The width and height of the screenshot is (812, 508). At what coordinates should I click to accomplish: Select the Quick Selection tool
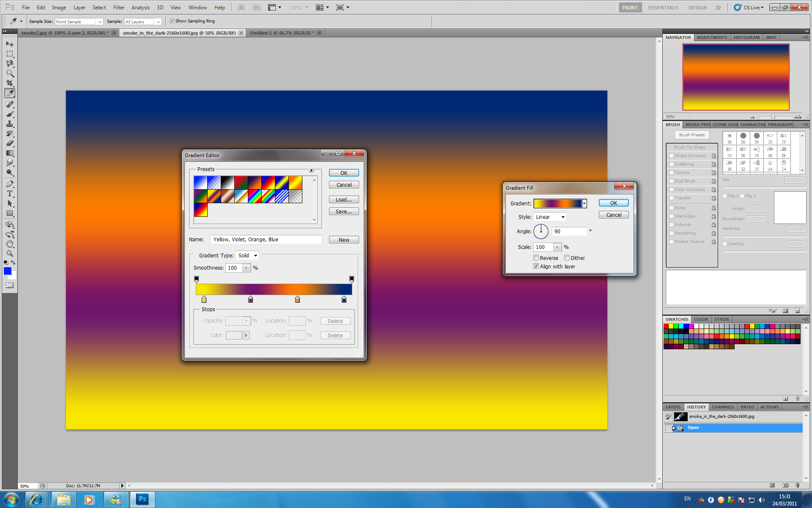pos(10,73)
